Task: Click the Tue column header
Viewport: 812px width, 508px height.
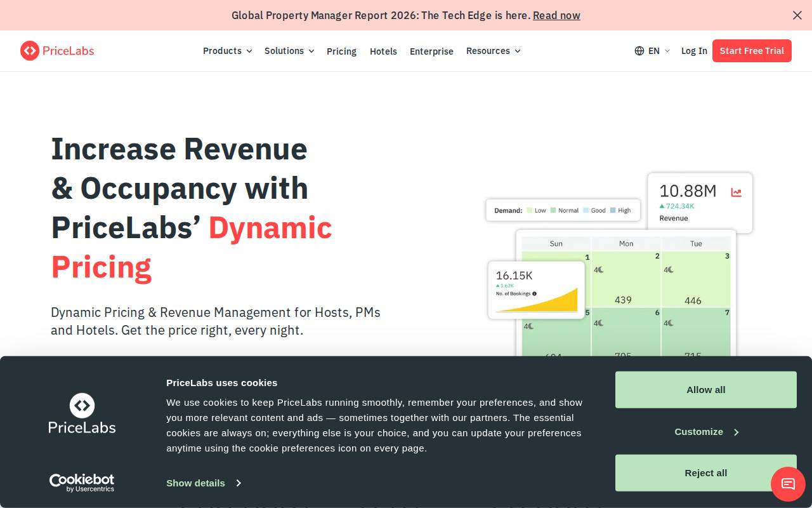Action: coord(696,244)
